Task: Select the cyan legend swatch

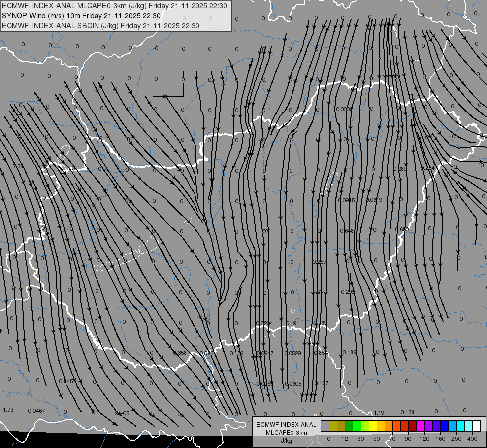Action: 460,426
